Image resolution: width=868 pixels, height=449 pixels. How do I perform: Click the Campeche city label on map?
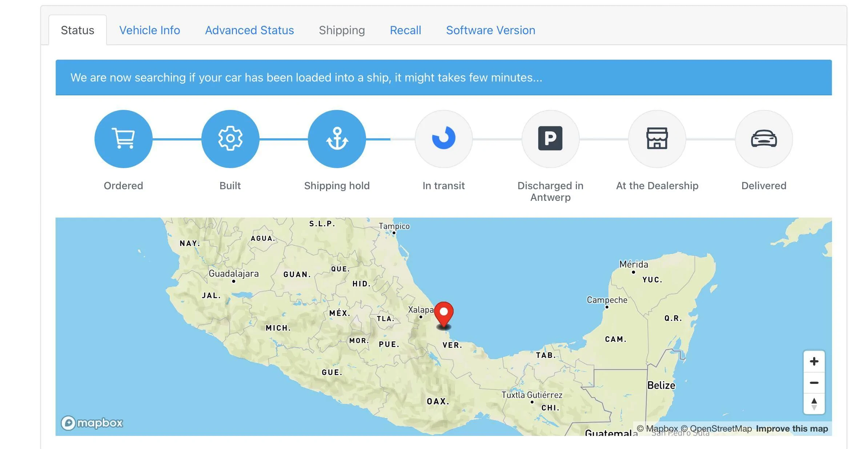point(607,300)
